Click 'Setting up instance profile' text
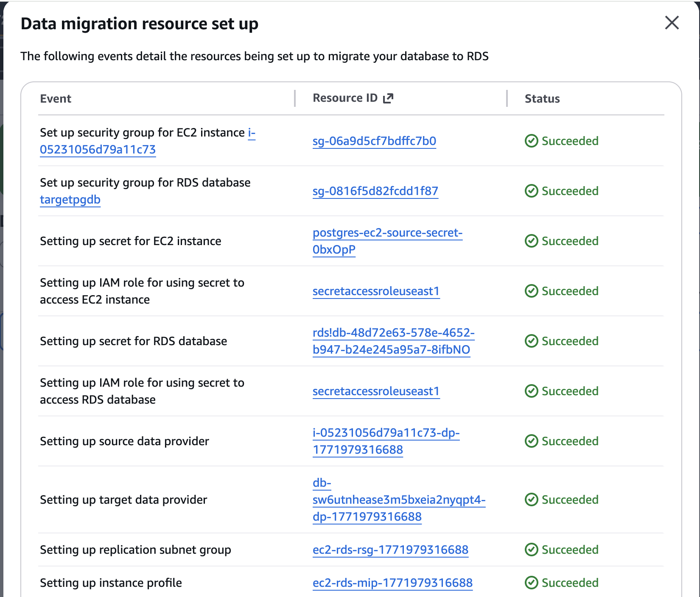The width and height of the screenshot is (700, 597). click(111, 583)
